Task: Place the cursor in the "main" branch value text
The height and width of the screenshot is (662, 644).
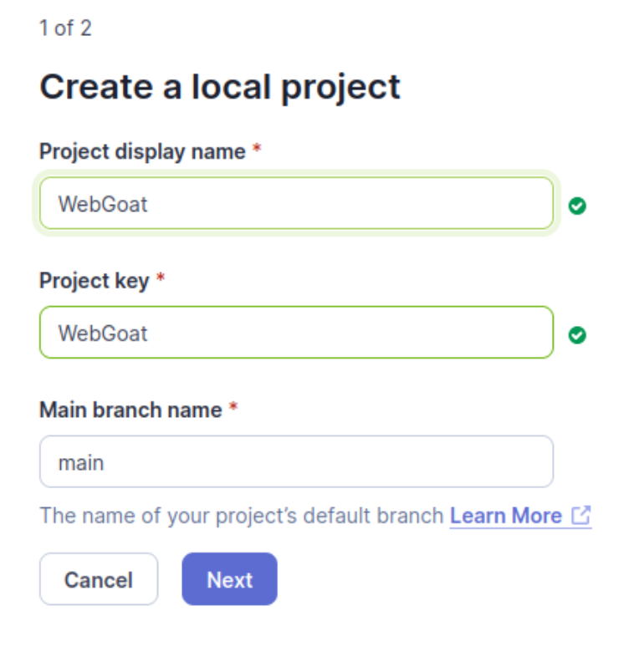Action: tap(81, 463)
